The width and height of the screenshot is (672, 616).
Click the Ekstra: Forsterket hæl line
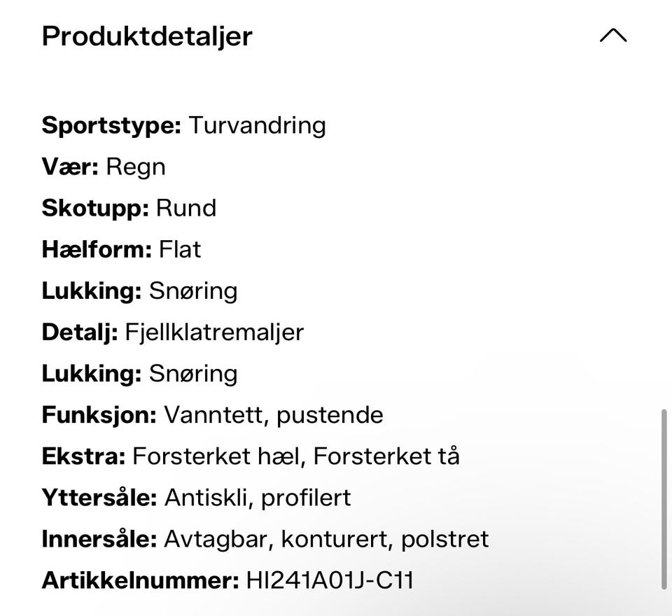click(x=251, y=456)
